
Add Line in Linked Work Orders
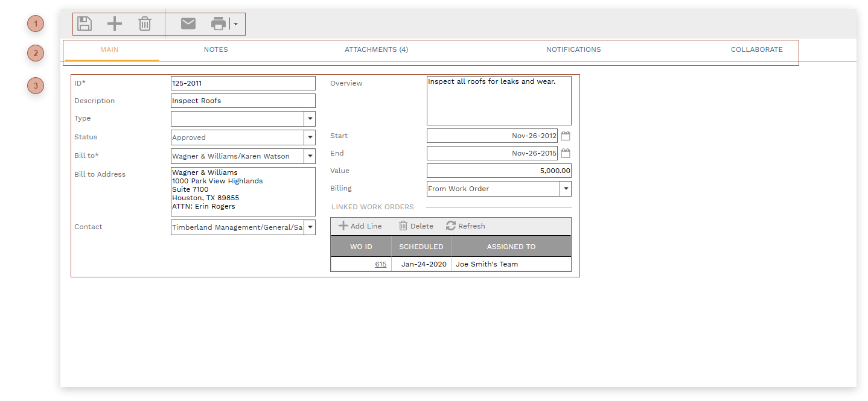point(360,226)
